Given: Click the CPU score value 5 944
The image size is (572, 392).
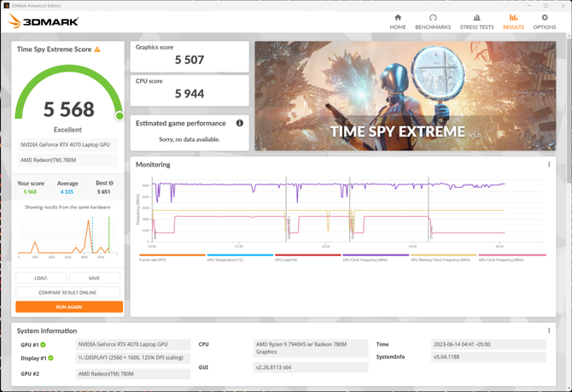Looking at the screenshot, I should pos(190,94).
